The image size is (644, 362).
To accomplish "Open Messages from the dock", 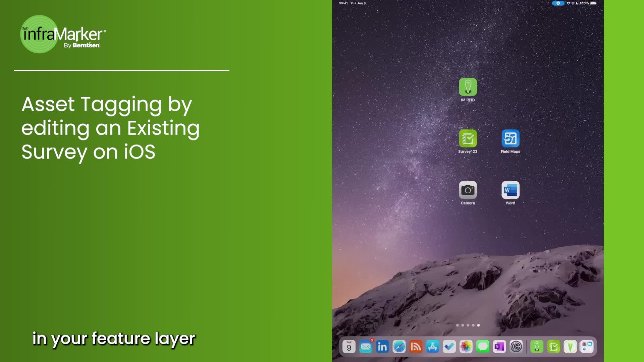I will coord(483,347).
